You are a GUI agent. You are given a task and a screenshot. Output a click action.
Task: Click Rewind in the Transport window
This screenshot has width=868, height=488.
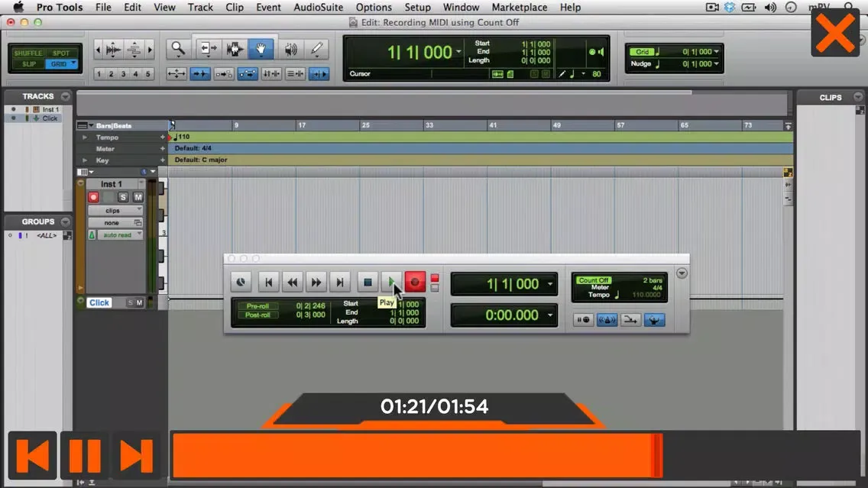click(x=293, y=282)
